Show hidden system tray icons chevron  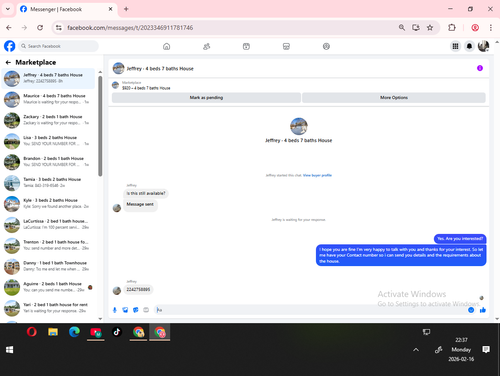416,350
